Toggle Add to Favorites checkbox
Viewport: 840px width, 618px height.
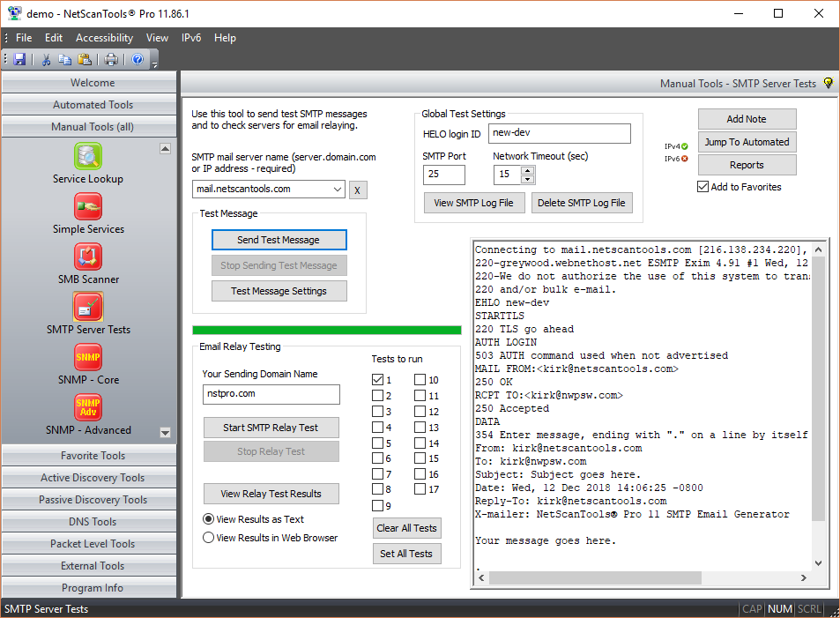(702, 187)
